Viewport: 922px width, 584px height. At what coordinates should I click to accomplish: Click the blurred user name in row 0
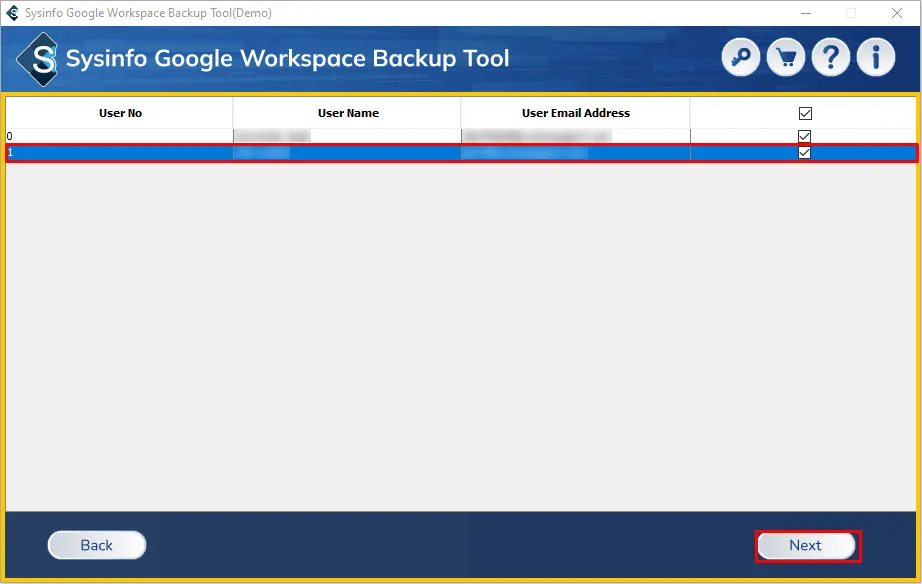pos(272,136)
